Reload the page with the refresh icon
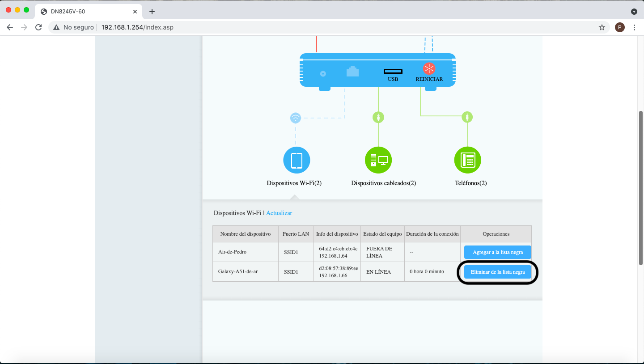The image size is (644, 364). pos(38,27)
